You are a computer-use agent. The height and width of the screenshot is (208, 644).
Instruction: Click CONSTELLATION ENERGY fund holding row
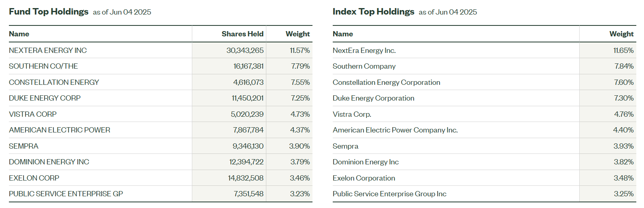pyautogui.click(x=54, y=82)
